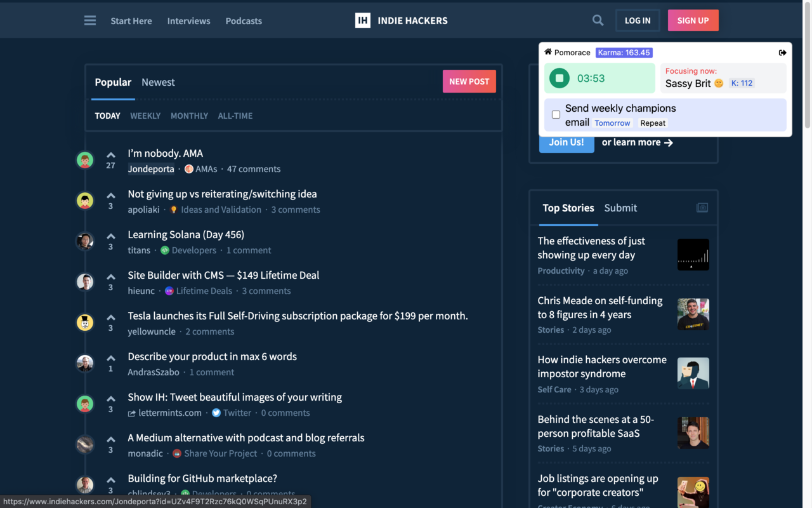Open Jondeporta's avatar on the AMA post

tap(85, 160)
